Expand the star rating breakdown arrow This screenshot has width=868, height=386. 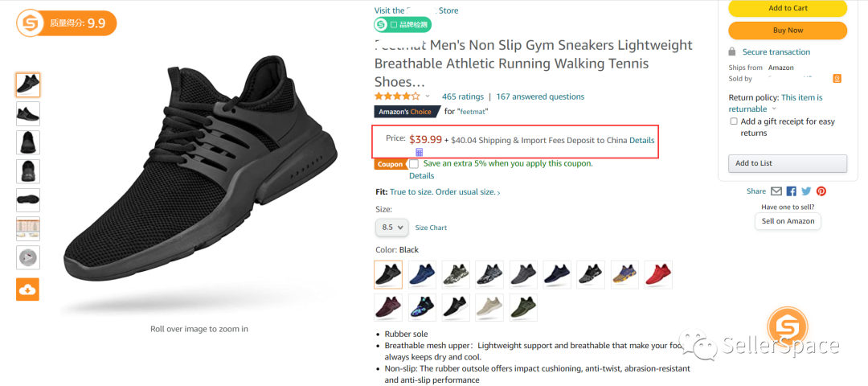(428, 96)
